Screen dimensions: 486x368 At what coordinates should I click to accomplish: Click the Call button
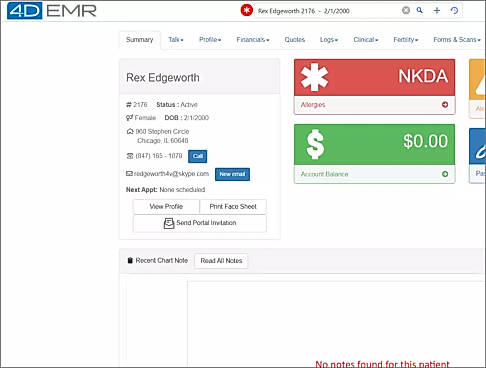(198, 156)
